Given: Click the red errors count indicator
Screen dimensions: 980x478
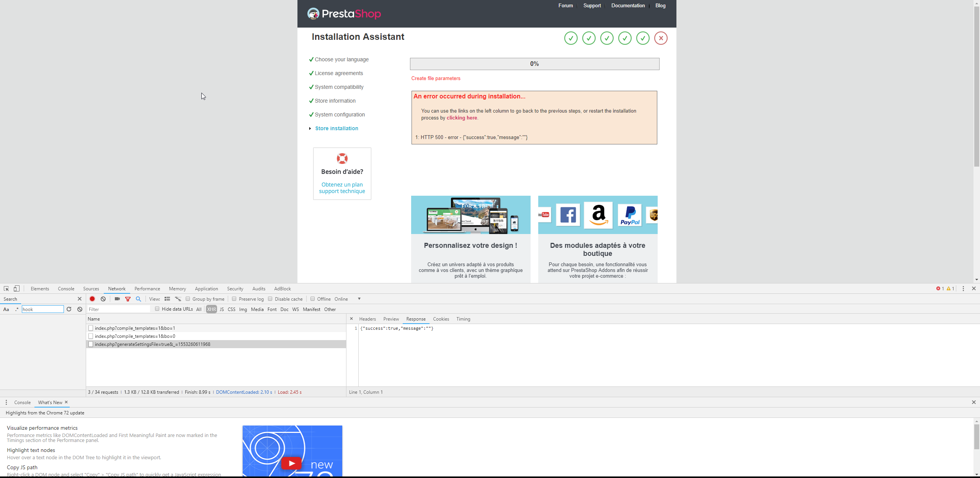Looking at the screenshot, I should [x=940, y=289].
